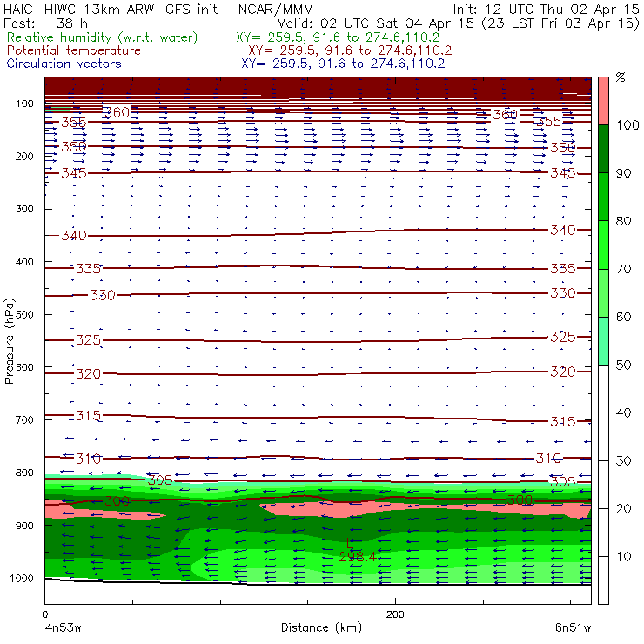
Task: Click the 'Fcst: 38 h' forecast label
Action: (x=45, y=23)
